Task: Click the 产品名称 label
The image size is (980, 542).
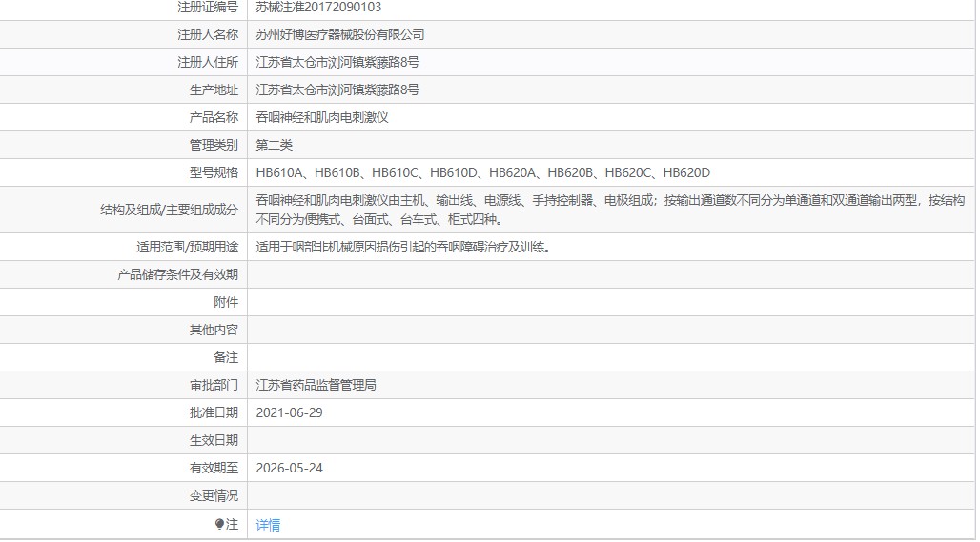Action: tap(214, 117)
